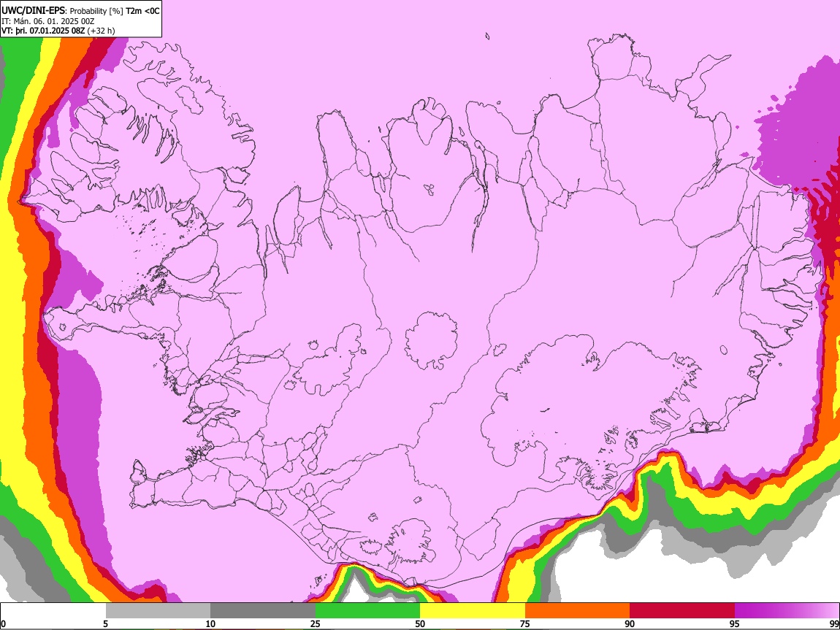The width and height of the screenshot is (840, 630).
Task: Click the red 90–95 legend segment
Action: coord(682,611)
